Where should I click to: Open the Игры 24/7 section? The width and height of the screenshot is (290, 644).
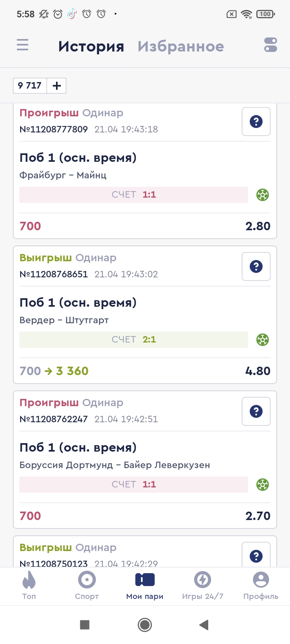click(x=203, y=586)
